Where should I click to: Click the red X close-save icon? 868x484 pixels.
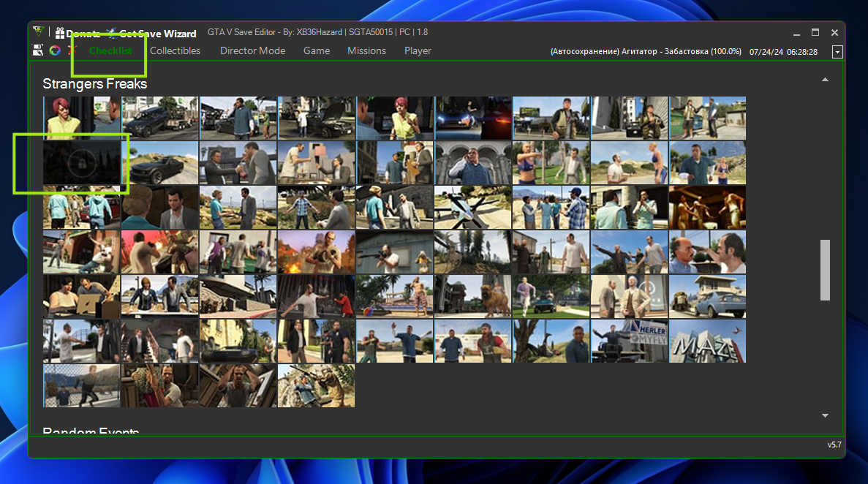point(72,50)
